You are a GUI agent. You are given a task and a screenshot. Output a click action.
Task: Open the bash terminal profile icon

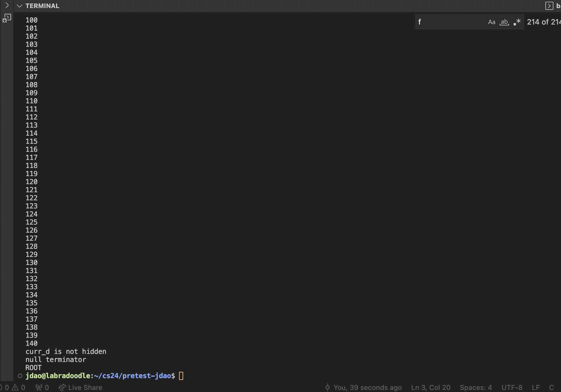pyautogui.click(x=549, y=6)
